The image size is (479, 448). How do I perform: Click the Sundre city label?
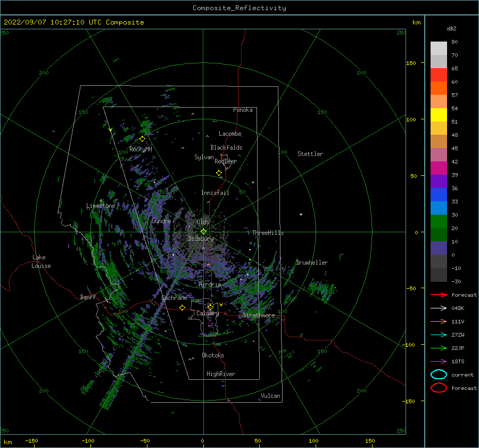click(162, 221)
